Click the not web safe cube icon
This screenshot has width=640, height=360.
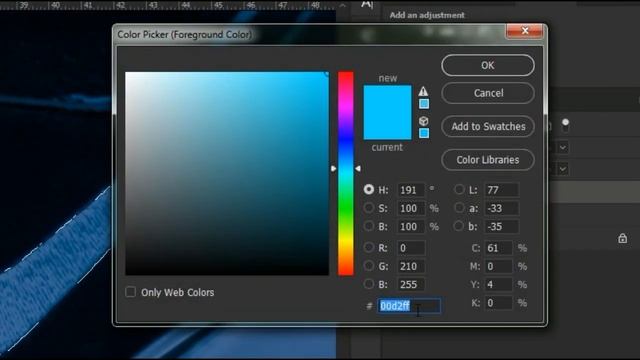click(424, 121)
